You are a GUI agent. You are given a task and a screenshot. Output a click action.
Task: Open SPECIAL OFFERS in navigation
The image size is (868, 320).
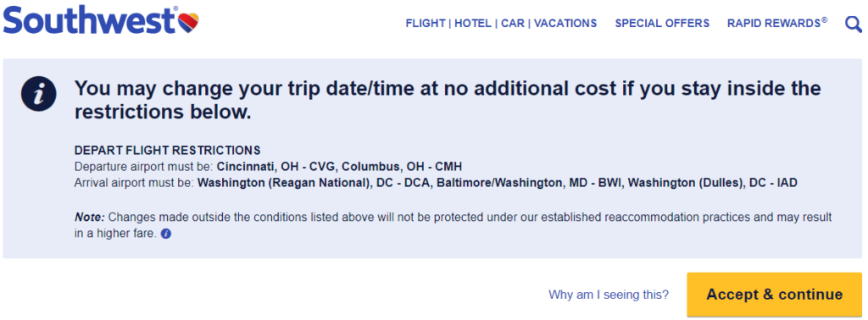click(662, 23)
